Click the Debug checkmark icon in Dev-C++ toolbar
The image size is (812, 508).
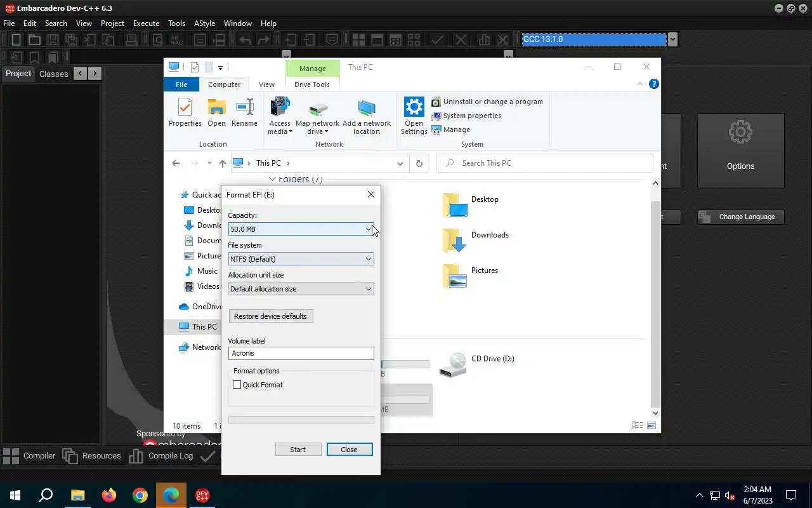437,39
